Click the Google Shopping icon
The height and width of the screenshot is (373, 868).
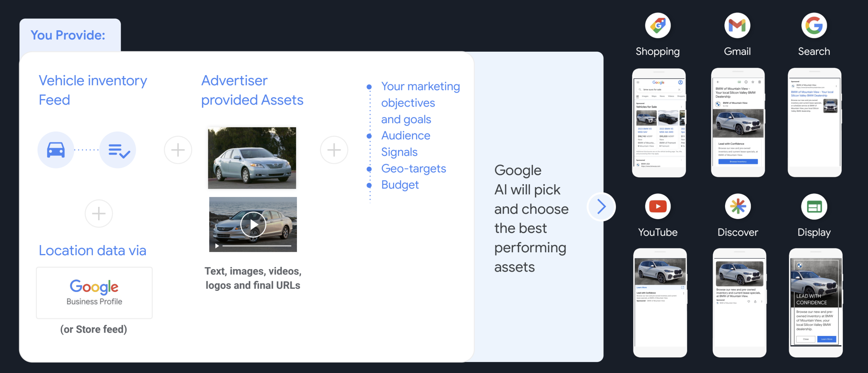click(658, 26)
